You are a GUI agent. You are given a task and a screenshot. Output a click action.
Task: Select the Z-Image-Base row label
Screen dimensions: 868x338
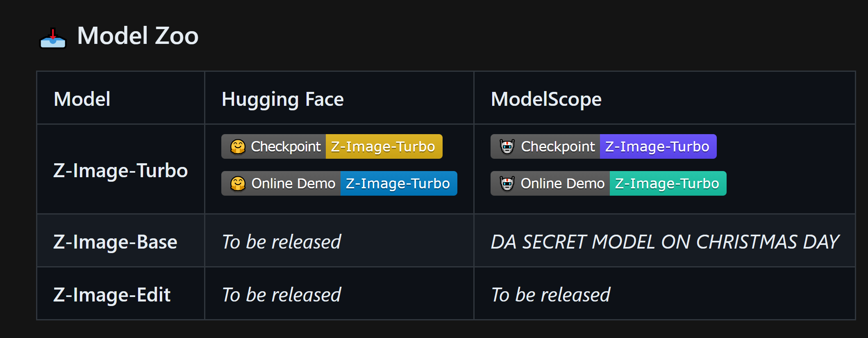click(115, 242)
